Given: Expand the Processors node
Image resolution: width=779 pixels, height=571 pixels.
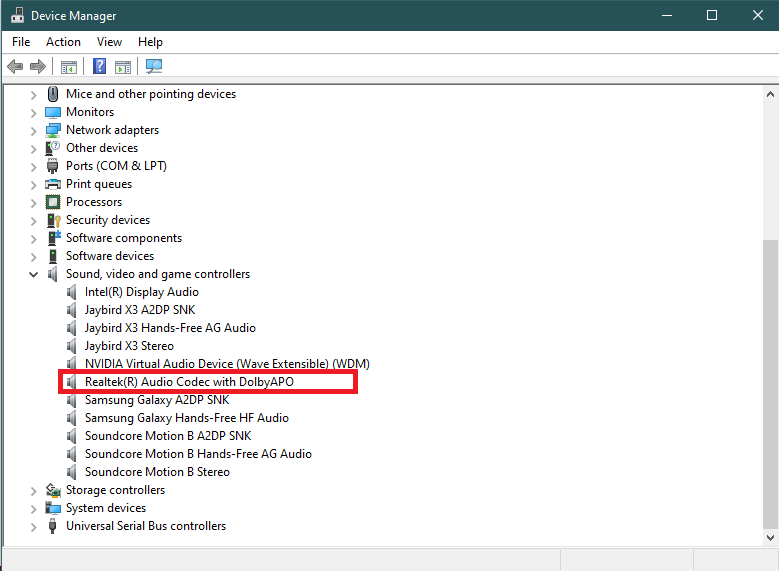Looking at the screenshot, I should click(33, 203).
